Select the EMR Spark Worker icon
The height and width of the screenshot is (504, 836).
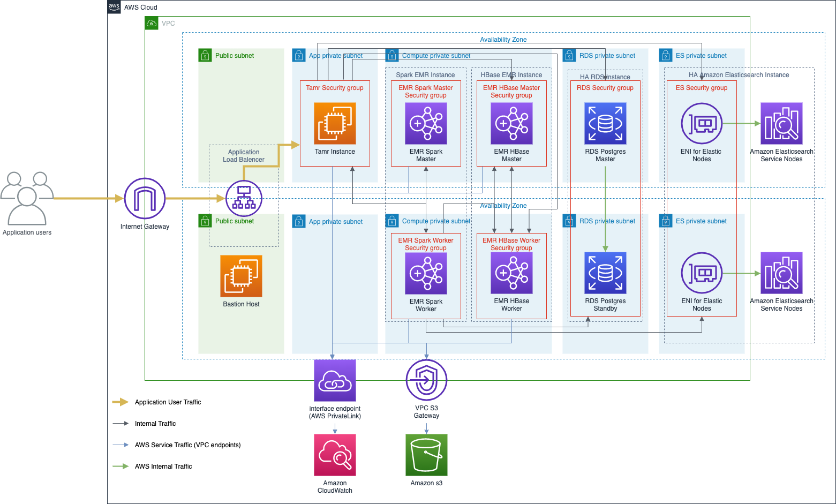click(426, 273)
